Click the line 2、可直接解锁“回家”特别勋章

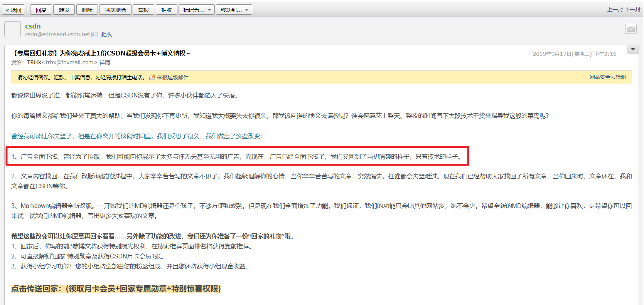tap(88, 256)
